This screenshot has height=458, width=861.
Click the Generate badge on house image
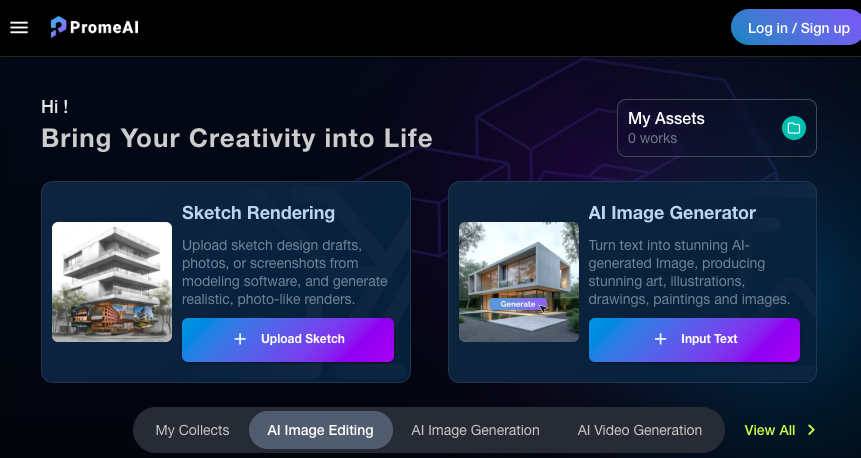click(518, 304)
